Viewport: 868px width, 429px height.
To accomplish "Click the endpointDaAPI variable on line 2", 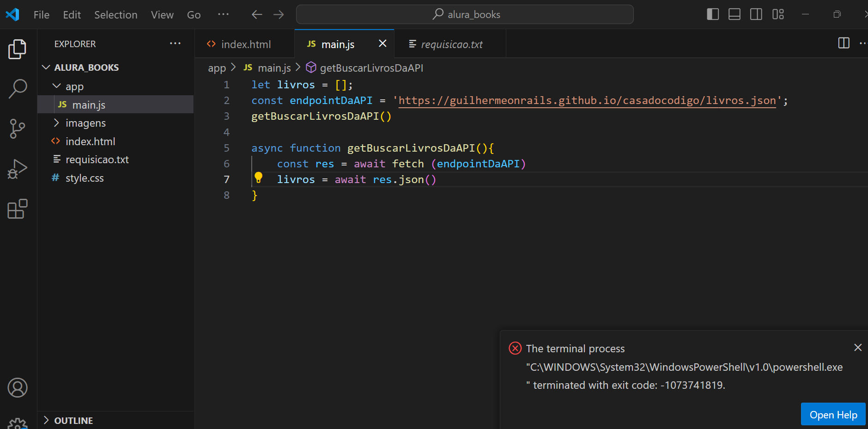I will point(331,100).
